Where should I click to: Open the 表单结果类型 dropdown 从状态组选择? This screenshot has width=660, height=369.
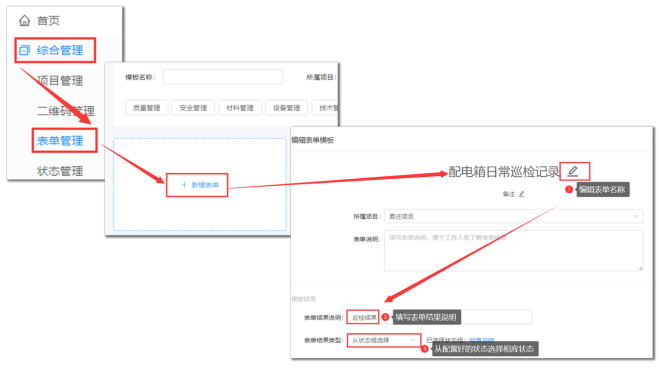(x=383, y=340)
